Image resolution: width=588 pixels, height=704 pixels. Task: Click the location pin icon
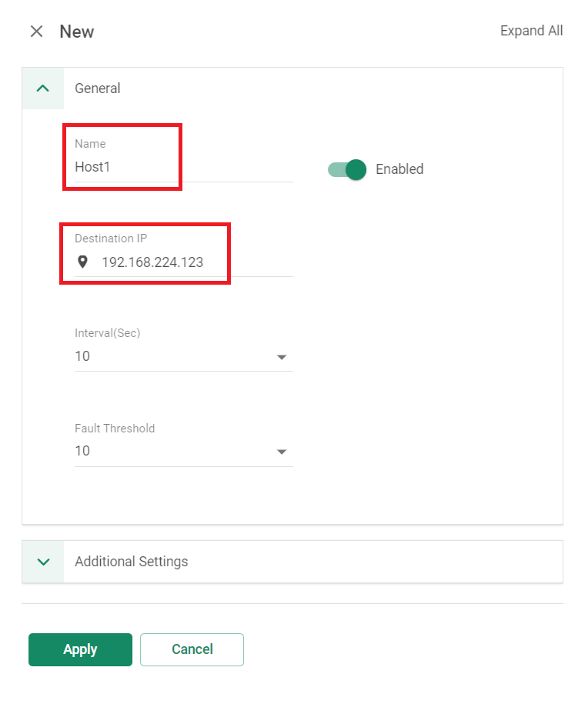pos(82,262)
